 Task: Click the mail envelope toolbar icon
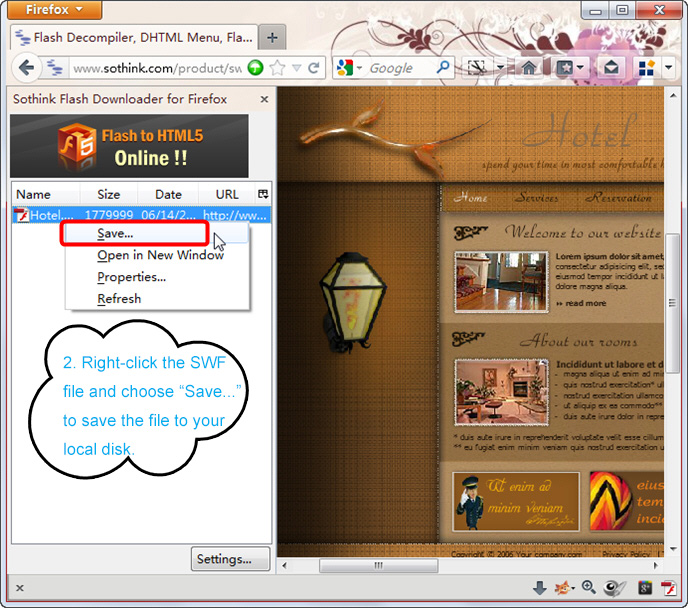pos(611,68)
